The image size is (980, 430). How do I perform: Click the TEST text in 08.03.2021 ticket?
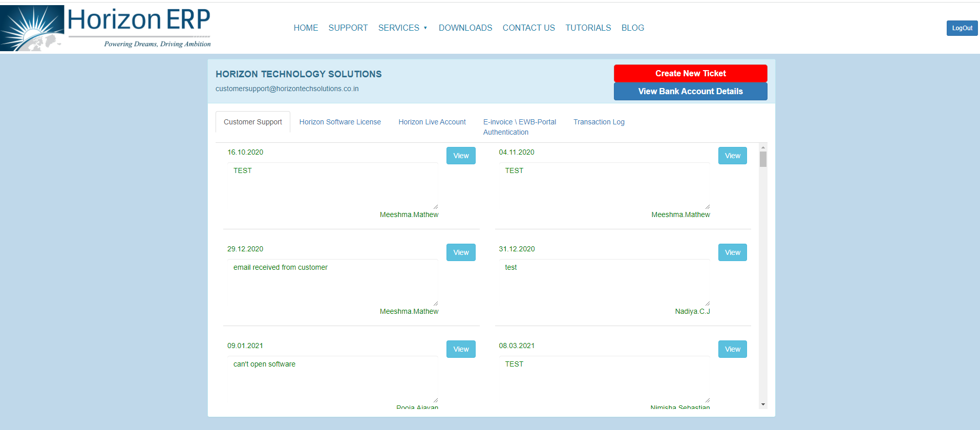click(x=514, y=364)
